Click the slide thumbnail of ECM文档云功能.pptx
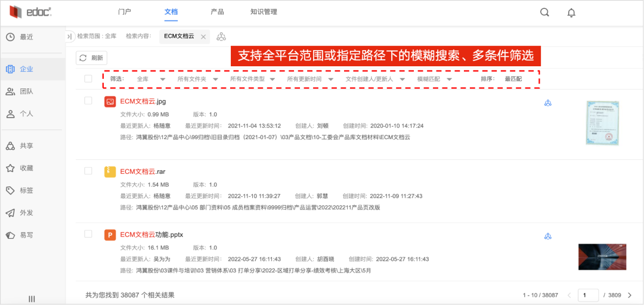Viewport: 644px width, 305px height. pos(602,257)
